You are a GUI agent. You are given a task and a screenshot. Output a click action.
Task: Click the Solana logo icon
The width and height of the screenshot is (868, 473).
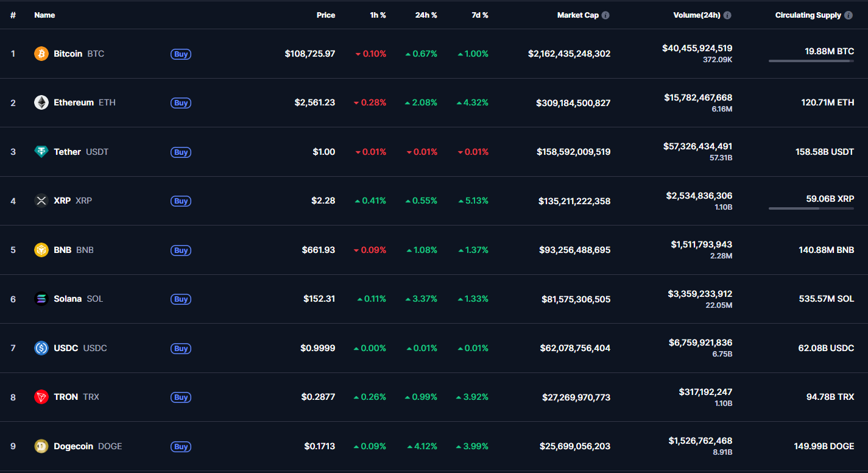pos(41,299)
